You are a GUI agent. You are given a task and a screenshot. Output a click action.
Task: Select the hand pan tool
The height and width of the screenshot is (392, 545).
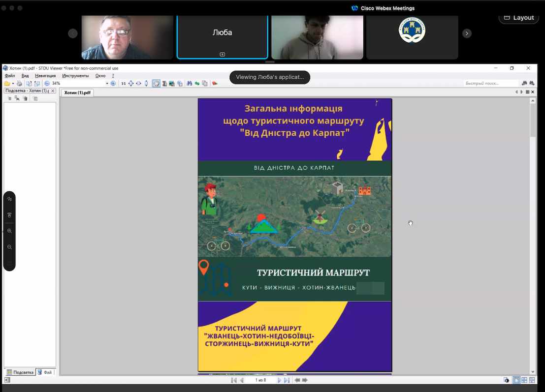point(156,84)
